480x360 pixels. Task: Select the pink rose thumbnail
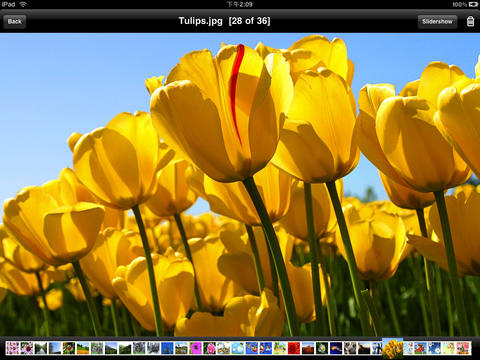pyautogui.click(x=210, y=348)
